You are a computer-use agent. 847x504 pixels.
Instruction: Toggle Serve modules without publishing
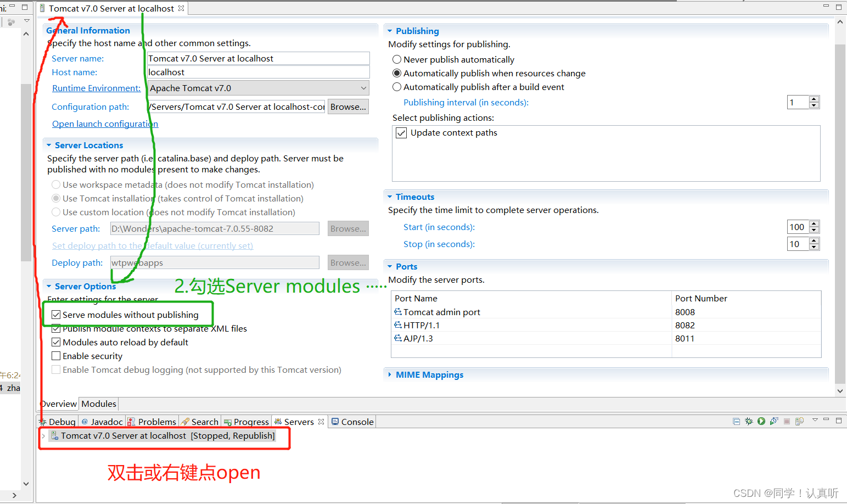(56, 315)
